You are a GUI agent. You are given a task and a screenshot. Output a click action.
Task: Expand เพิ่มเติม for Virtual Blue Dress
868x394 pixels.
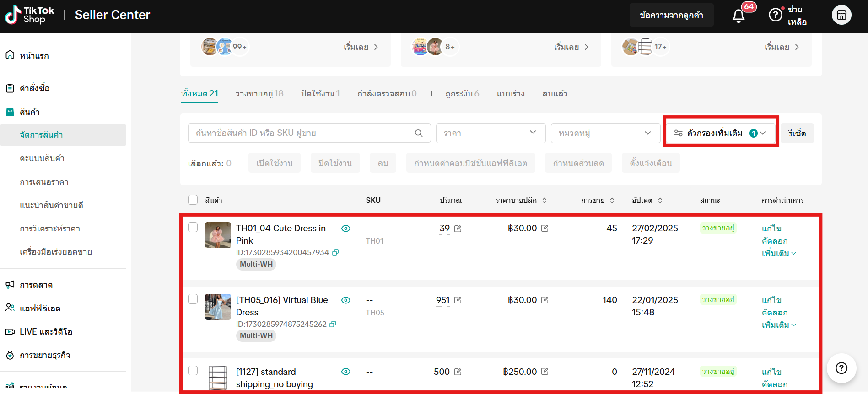[779, 325]
